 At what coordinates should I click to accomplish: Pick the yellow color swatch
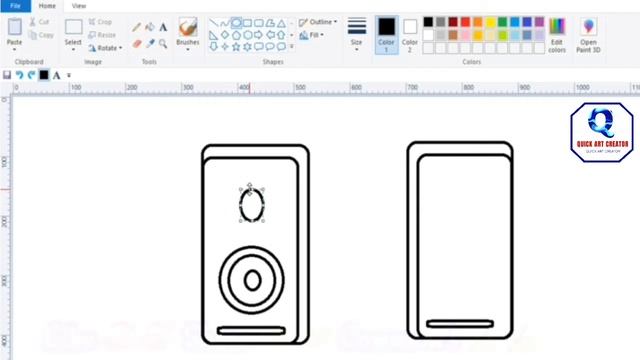(490, 22)
